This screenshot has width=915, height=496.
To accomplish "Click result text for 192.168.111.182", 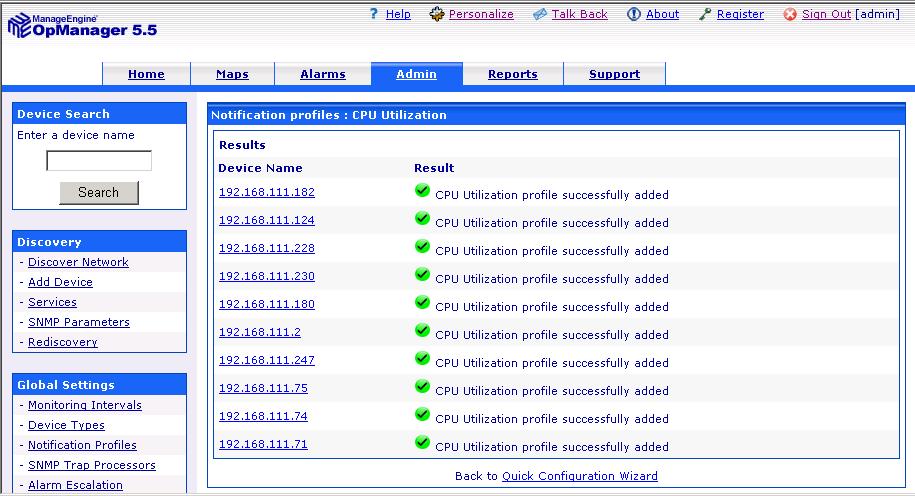I will click(x=551, y=195).
